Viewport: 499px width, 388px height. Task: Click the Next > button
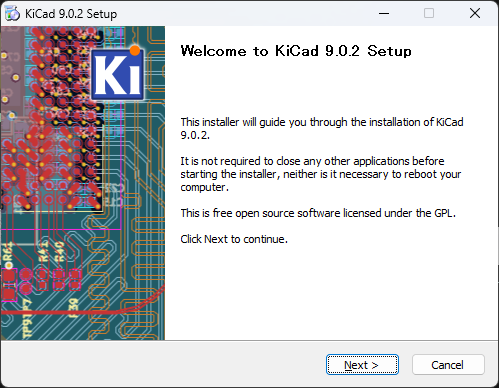pos(362,365)
